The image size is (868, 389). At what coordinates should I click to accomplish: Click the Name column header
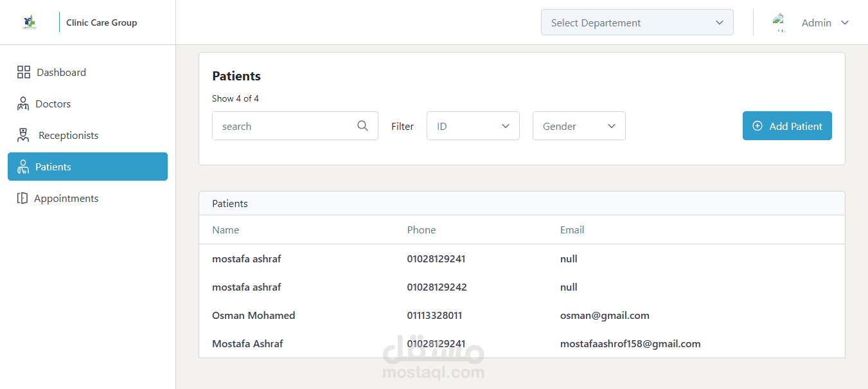tap(226, 230)
